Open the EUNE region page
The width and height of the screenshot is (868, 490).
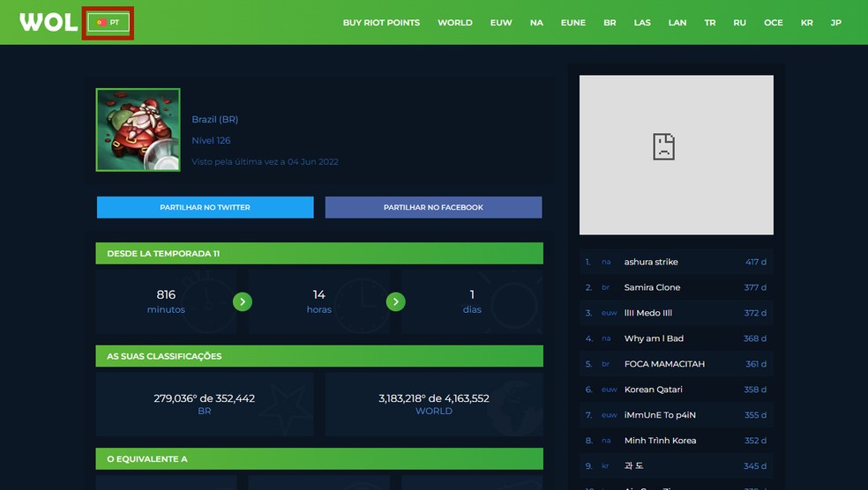coord(573,23)
